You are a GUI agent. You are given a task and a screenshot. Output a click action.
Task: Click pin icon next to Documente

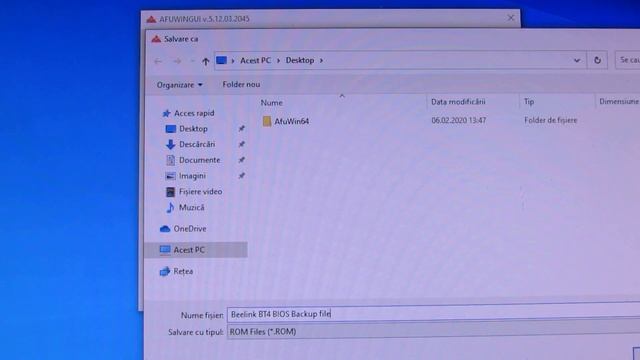click(x=242, y=160)
